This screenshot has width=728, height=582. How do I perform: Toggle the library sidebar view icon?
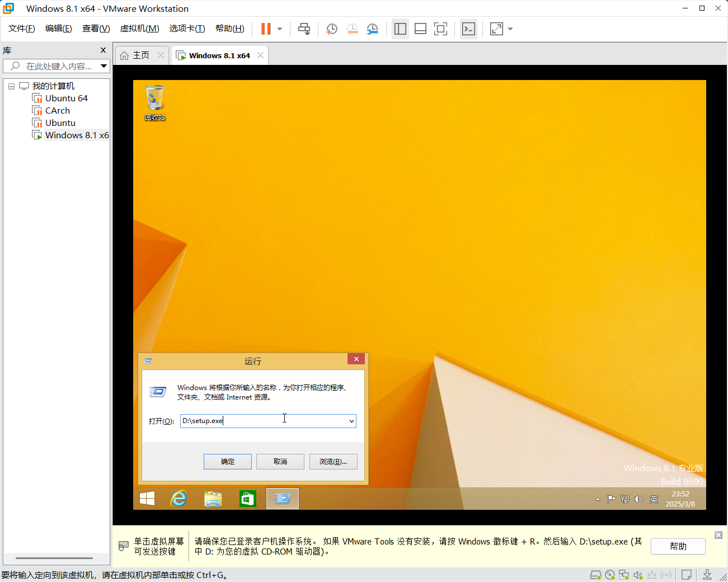400,29
